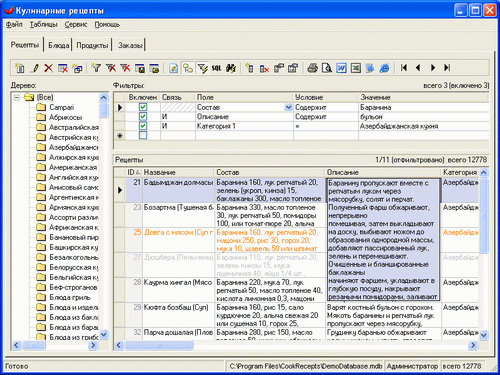Click the recipes grid horizontal scrollbar right arrow
Image resolution: width=500 pixels, height=375 pixels.
click(473, 345)
